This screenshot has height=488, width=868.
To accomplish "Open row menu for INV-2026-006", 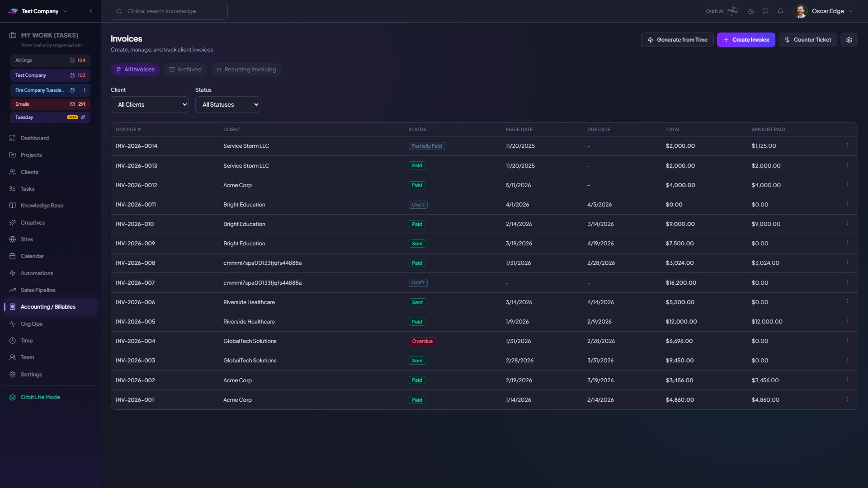I will coord(848,301).
